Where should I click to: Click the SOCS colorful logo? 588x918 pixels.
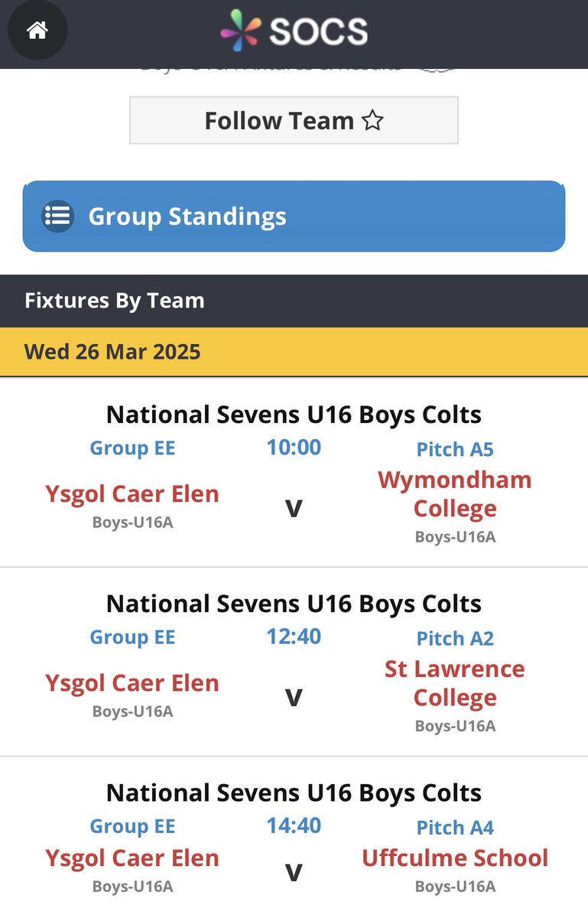tap(241, 32)
